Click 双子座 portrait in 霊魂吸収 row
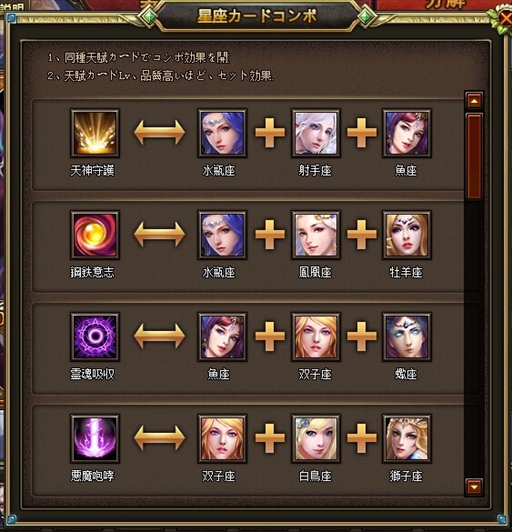 316,337
